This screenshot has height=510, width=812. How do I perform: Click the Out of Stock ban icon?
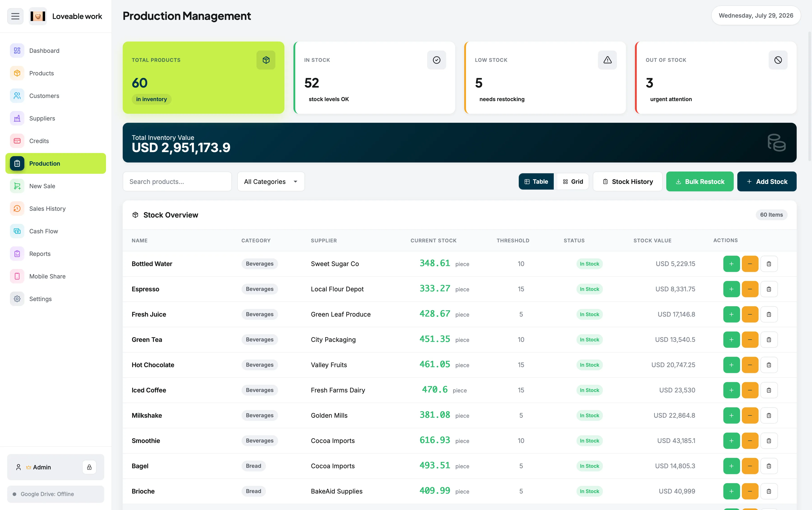pos(778,60)
